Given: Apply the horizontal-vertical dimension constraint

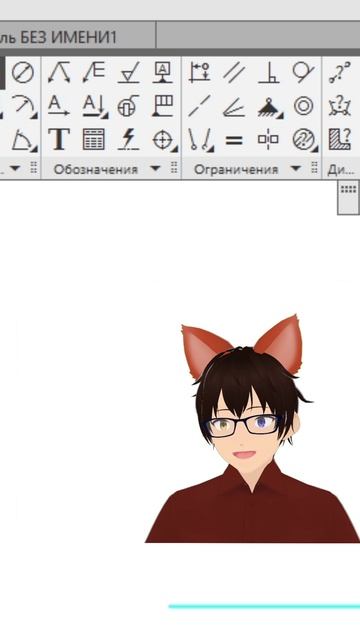Looking at the screenshot, I should [x=200, y=73].
